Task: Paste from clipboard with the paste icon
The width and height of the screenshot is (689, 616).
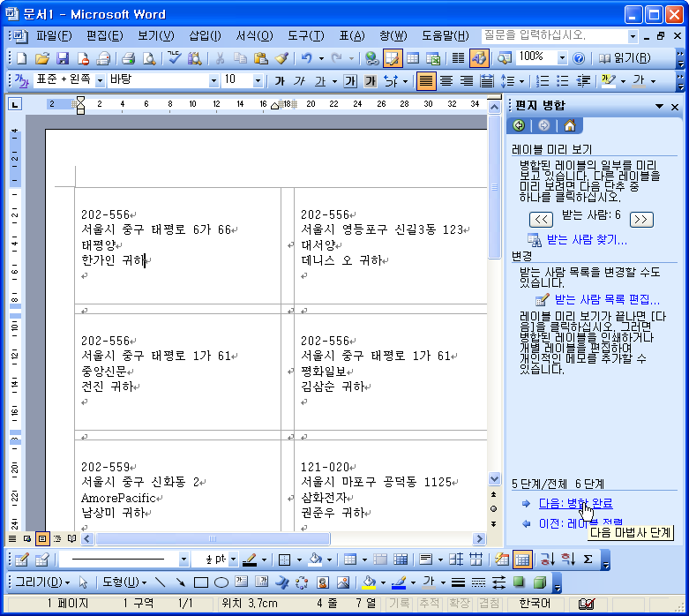Action: click(x=260, y=58)
